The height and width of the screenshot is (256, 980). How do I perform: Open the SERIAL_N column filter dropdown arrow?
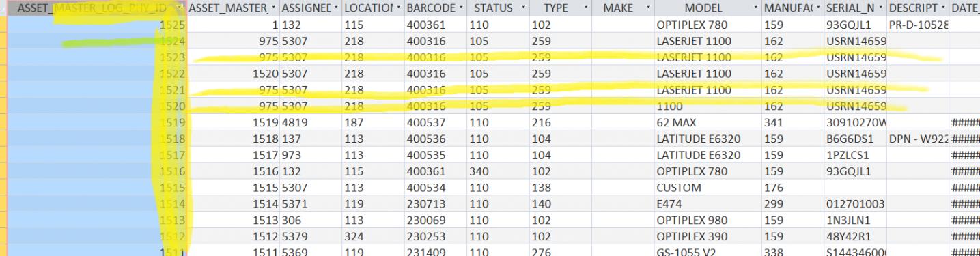pyautogui.click(x=880, y=8)
